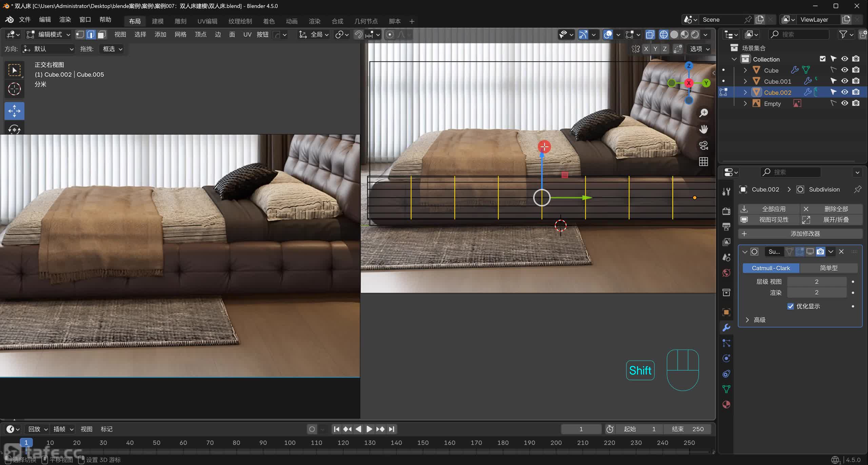Screen dimensions: 868x465
Task: Click the 层级 视图 value slider
Action: (816, 282)
